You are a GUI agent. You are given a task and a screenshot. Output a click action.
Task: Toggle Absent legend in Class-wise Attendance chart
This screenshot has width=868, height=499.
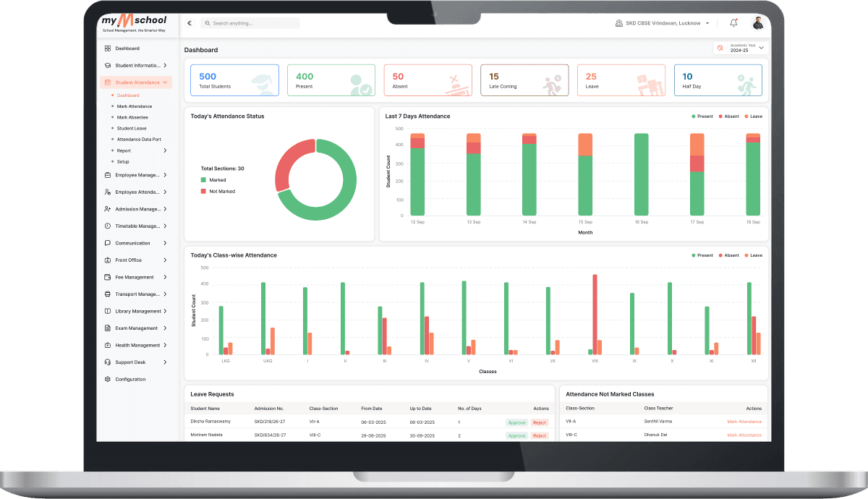728,255
